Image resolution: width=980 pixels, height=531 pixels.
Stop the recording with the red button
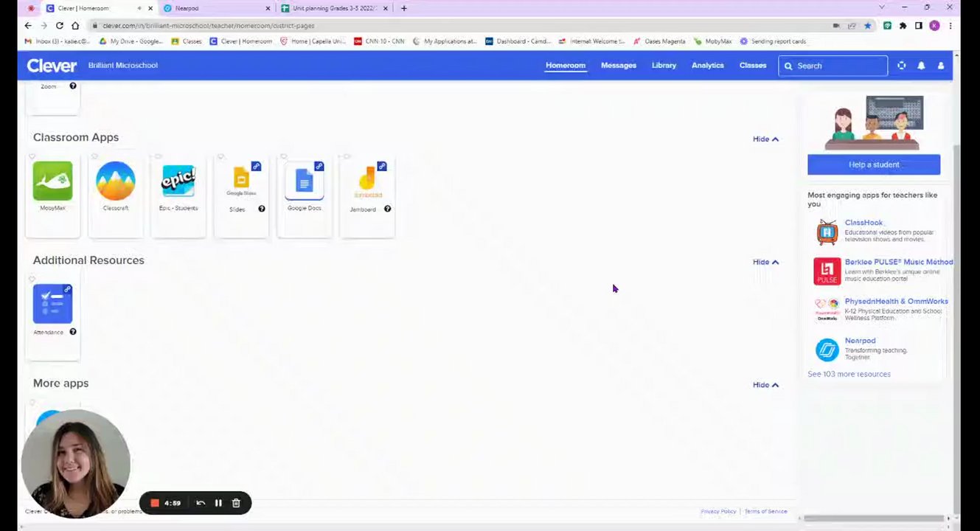155,503
